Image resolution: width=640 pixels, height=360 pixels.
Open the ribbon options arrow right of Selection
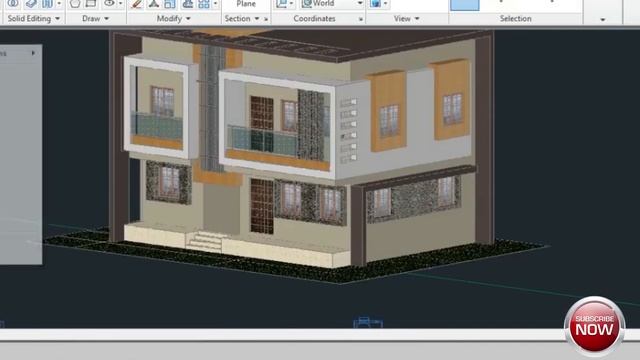[603, 19]
